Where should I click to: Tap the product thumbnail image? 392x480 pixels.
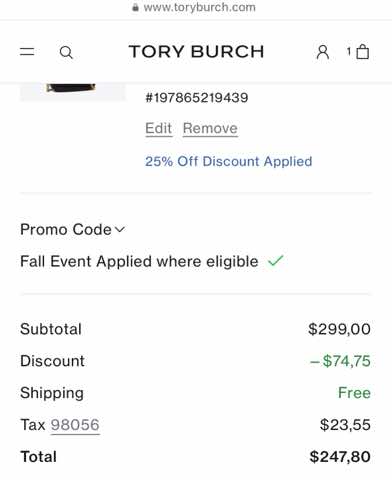73,91
